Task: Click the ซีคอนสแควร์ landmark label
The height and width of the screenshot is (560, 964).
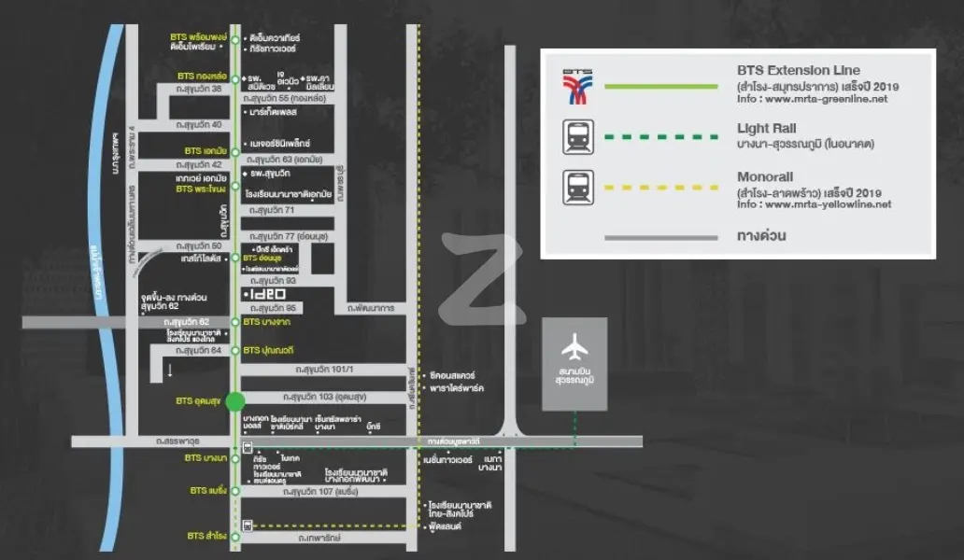Action: point(452,375)
